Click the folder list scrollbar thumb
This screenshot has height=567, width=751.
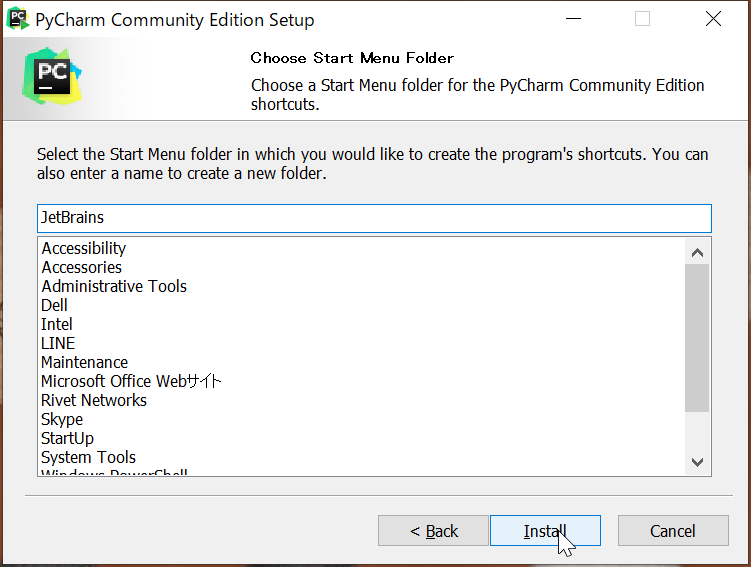pos(697,338)
